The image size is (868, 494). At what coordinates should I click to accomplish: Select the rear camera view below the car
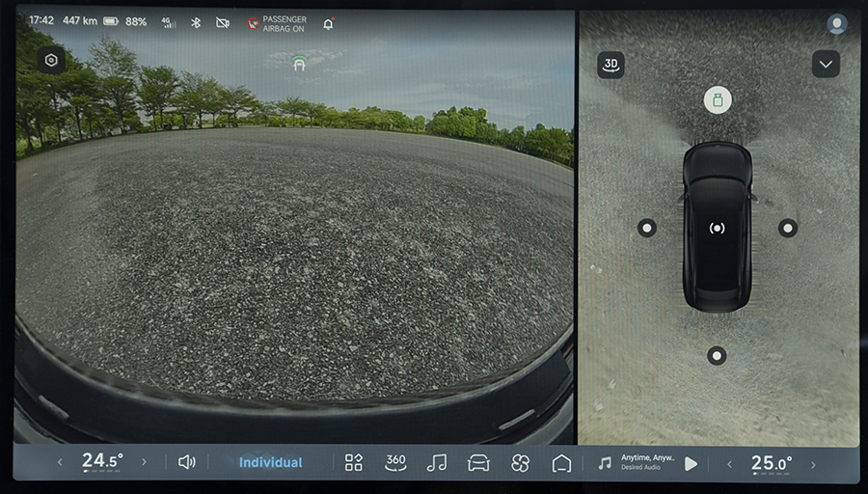click(716, 356)
